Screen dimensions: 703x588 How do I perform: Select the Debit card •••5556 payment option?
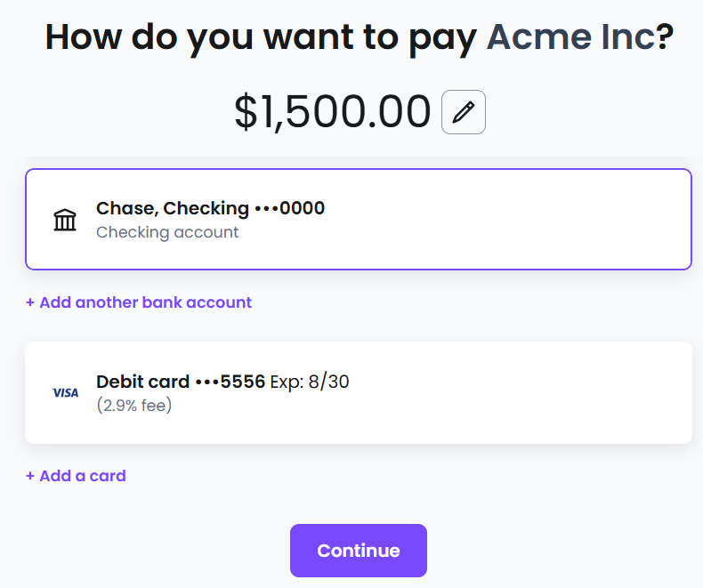359,392
